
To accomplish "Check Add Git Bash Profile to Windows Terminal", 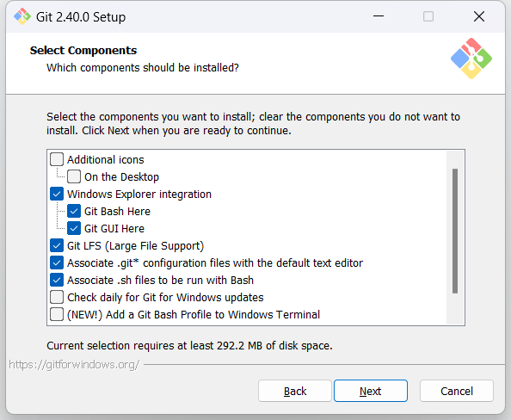I will (x=57, y=315).
